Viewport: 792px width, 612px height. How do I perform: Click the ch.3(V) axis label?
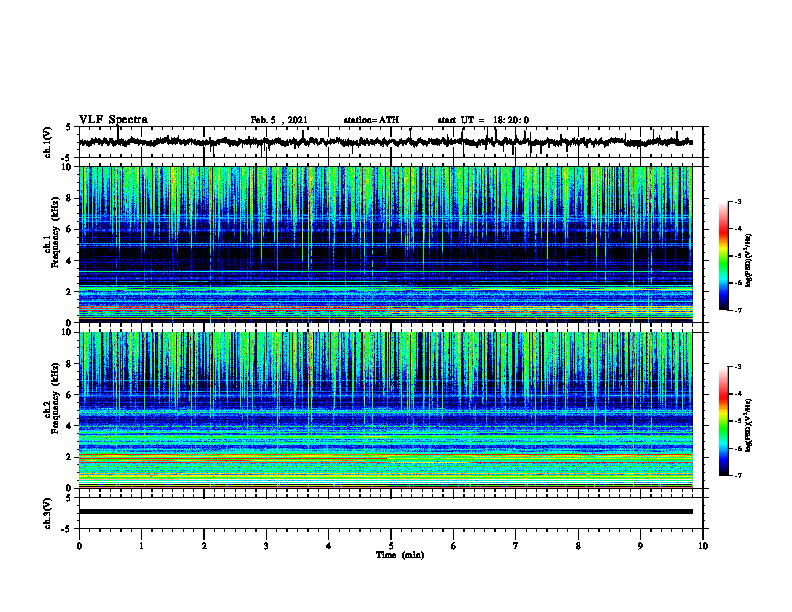pyautogui.click(x=48, y=514)
